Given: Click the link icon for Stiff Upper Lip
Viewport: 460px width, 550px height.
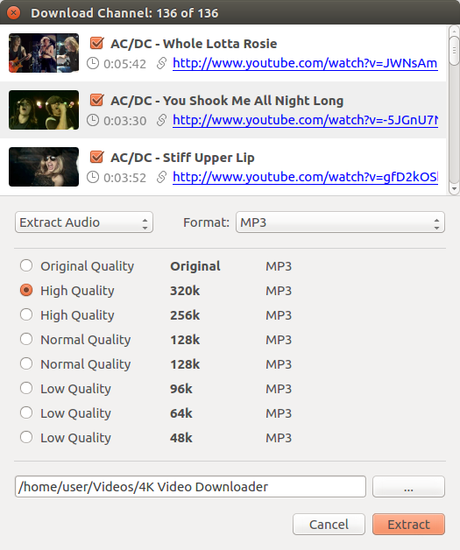Looking at the screenshot, I should click(161, 177).
